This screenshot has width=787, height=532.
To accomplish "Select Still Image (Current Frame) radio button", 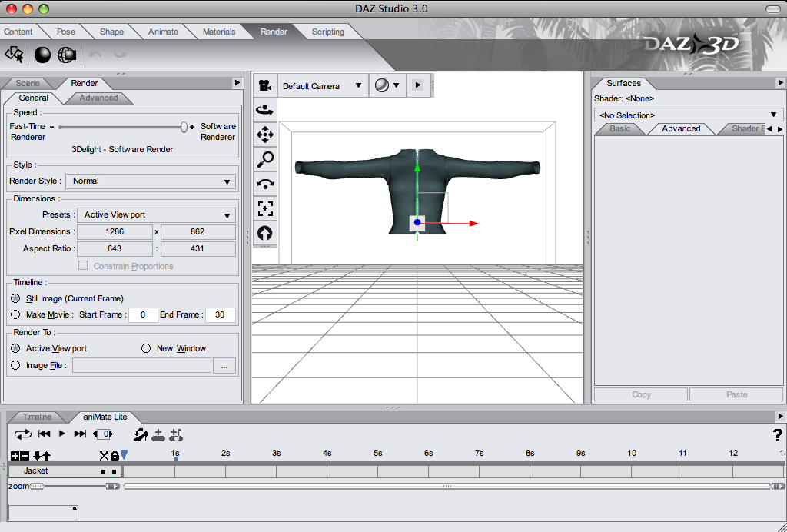I will (x=15, y=298).
